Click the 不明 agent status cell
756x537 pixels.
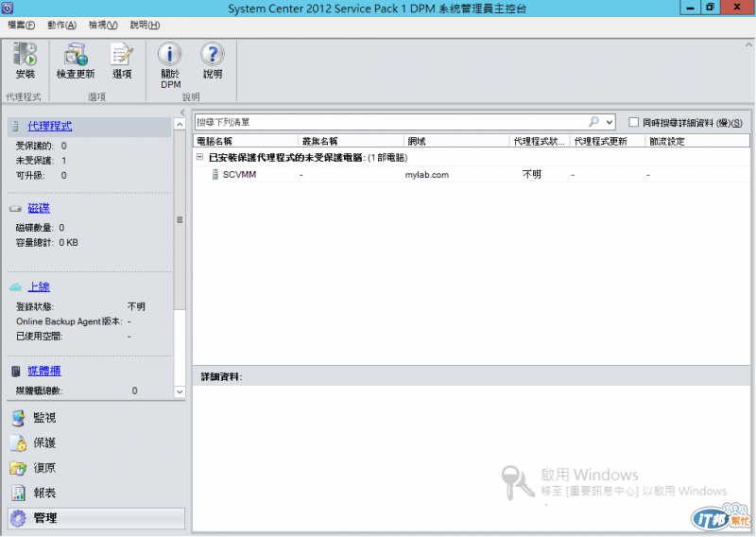coord(532,175)
